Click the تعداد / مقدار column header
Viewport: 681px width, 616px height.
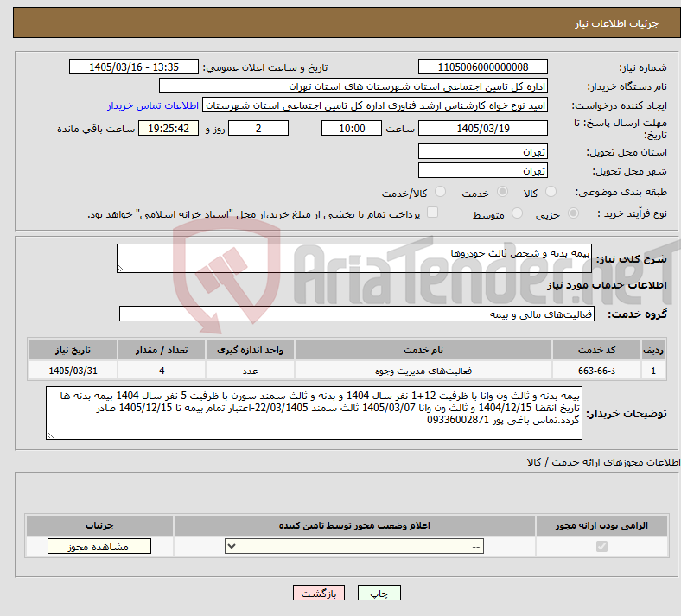click(161, 350)
